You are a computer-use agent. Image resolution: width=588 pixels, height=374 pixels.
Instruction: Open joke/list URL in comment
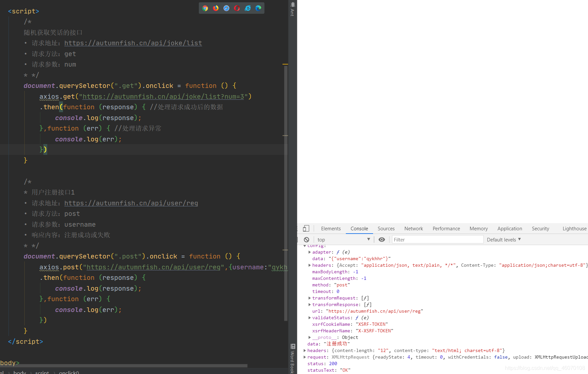(x=133, y=43)
